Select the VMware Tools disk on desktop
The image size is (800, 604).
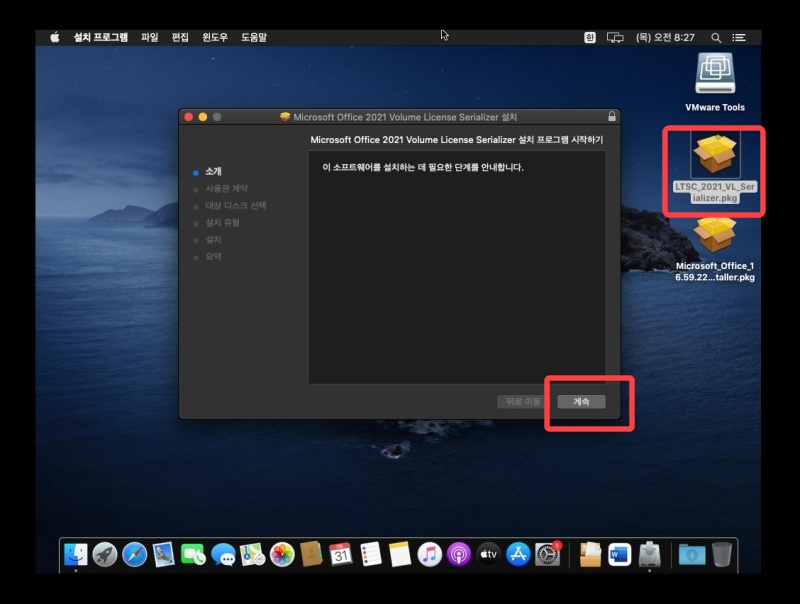point(715,82)
